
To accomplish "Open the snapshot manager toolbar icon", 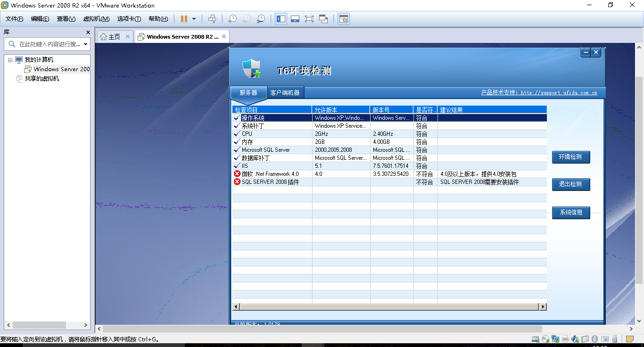I will (261, 19).
